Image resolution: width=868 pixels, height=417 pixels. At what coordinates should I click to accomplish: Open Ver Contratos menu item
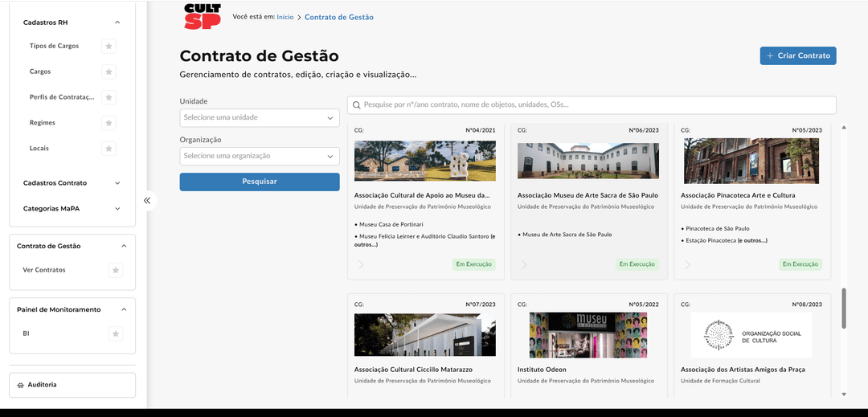pos(44,270)
